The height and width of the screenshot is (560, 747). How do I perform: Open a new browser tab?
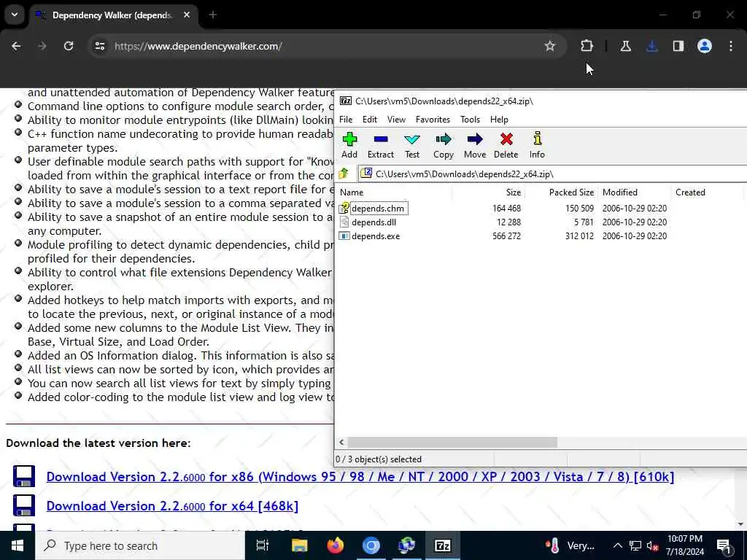pyautogui.click(x=213, y=15)
